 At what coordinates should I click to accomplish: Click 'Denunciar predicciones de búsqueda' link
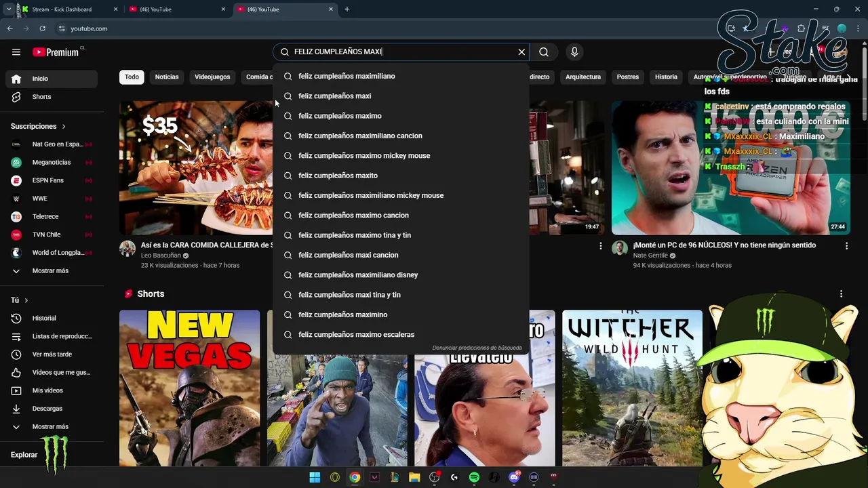click(x=477, y=348)
